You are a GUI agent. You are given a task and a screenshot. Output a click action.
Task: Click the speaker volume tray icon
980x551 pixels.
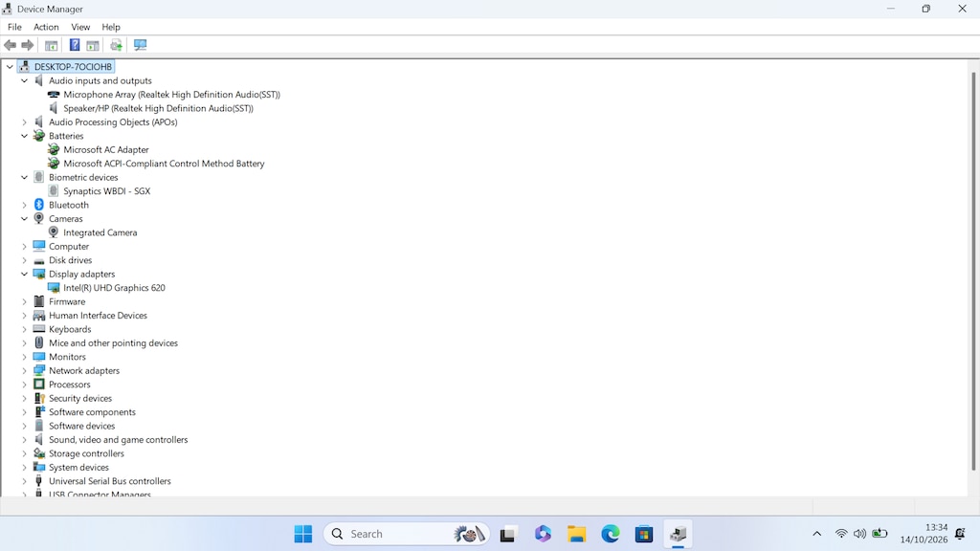coord(860,534)
